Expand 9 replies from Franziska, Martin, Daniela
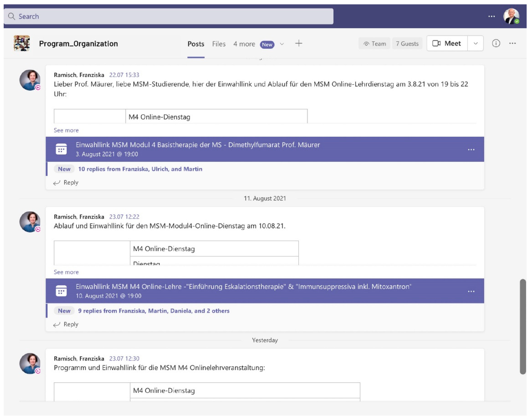Viewport: 532px width, 420px height. click(153, 311)
